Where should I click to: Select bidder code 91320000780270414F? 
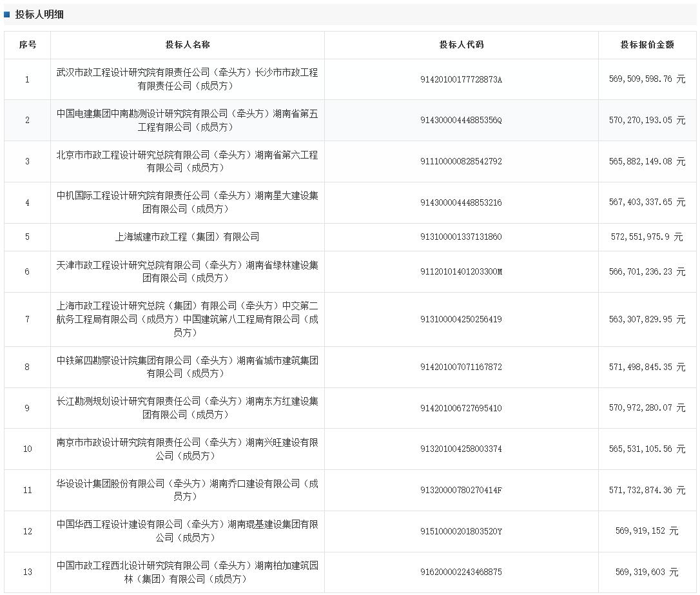461,490
